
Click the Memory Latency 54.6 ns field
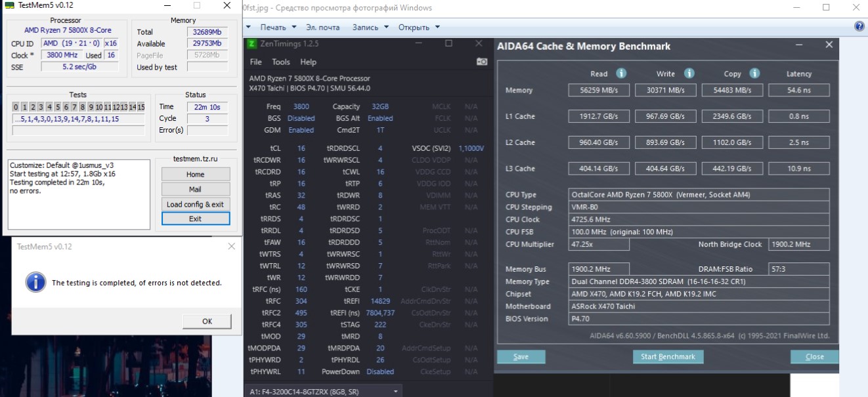tap(799, 91)
